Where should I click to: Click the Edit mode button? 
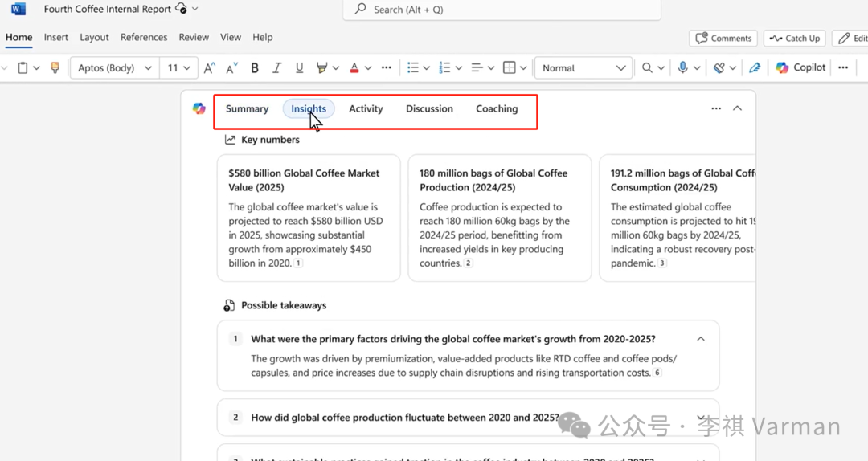(x=852, y=39)
